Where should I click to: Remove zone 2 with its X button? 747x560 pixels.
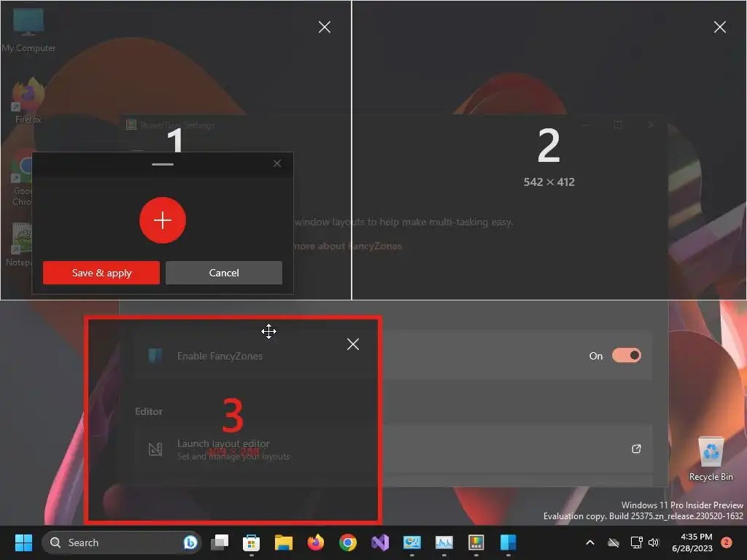[720, 27]
